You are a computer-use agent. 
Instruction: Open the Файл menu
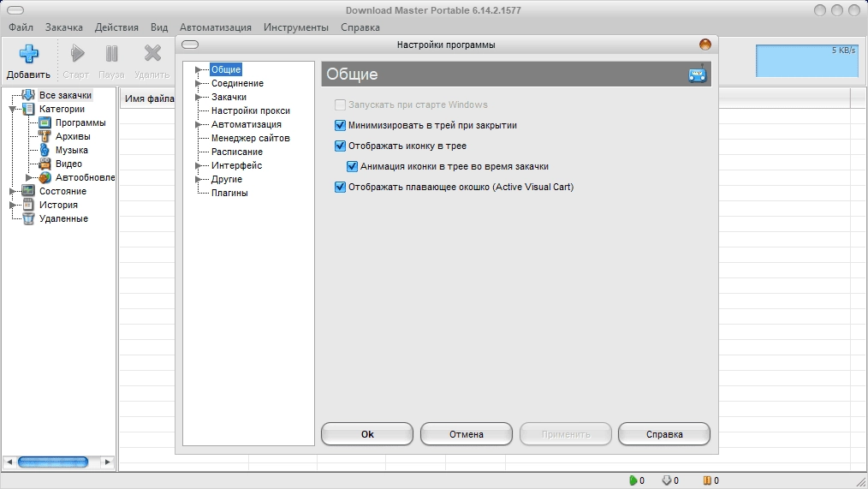[21, 27]
